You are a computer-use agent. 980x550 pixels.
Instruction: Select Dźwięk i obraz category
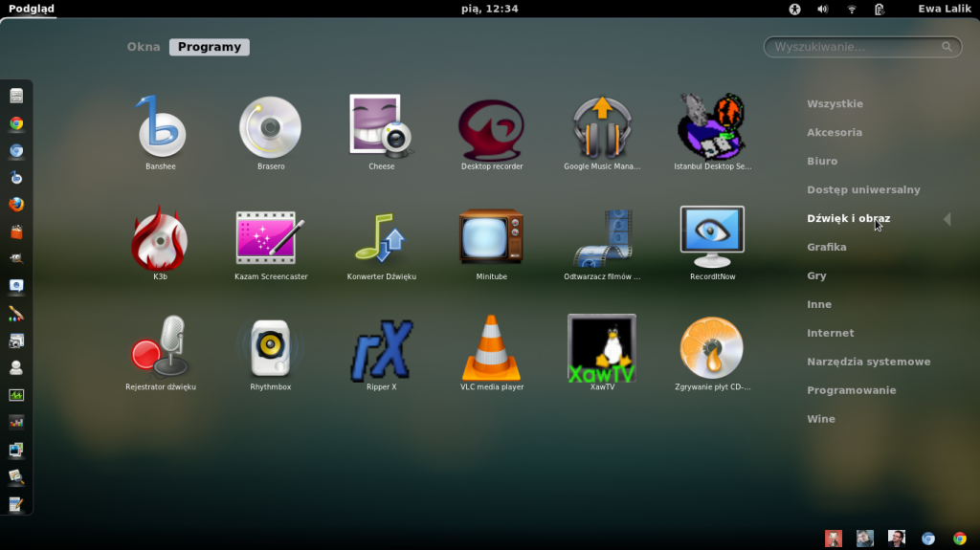pos(848,219)
